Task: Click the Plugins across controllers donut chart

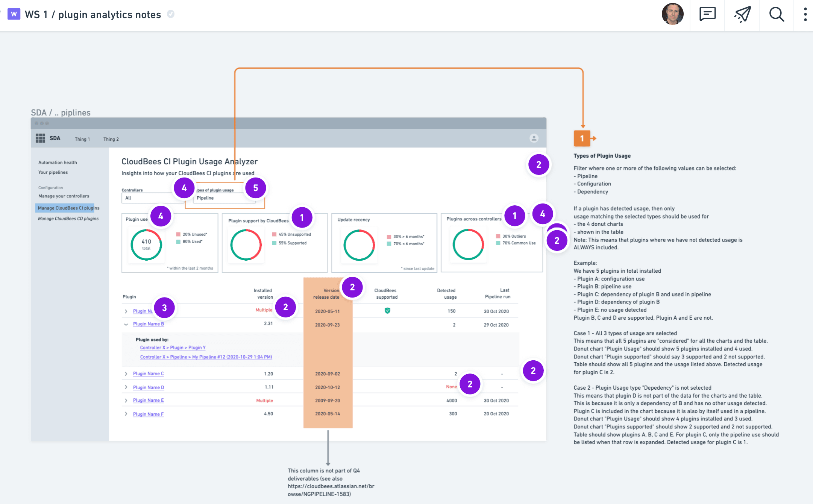Action: 468,244
